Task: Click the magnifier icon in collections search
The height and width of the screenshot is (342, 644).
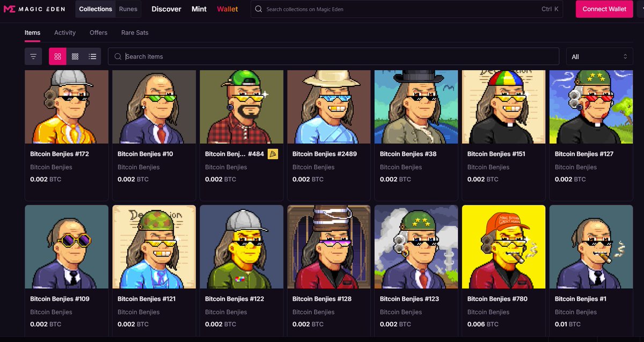Action: point(259,9)
